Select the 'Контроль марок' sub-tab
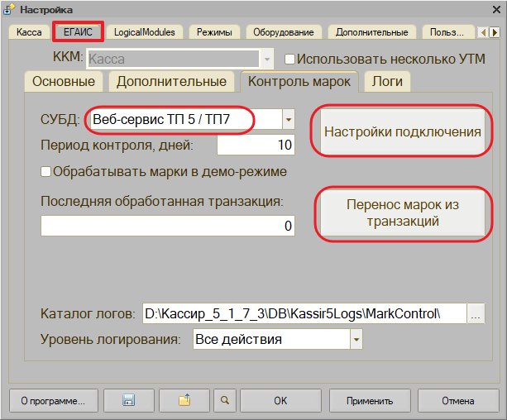507x420 pixels. pyautogui.click(x=299, y=82)
